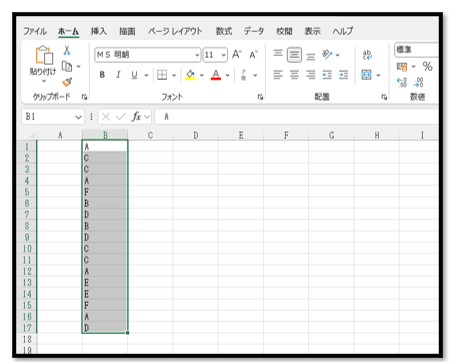This screenshot has width=461, height=362.
Task: Click the Increase Font Size icon
Action: point(236,54)
